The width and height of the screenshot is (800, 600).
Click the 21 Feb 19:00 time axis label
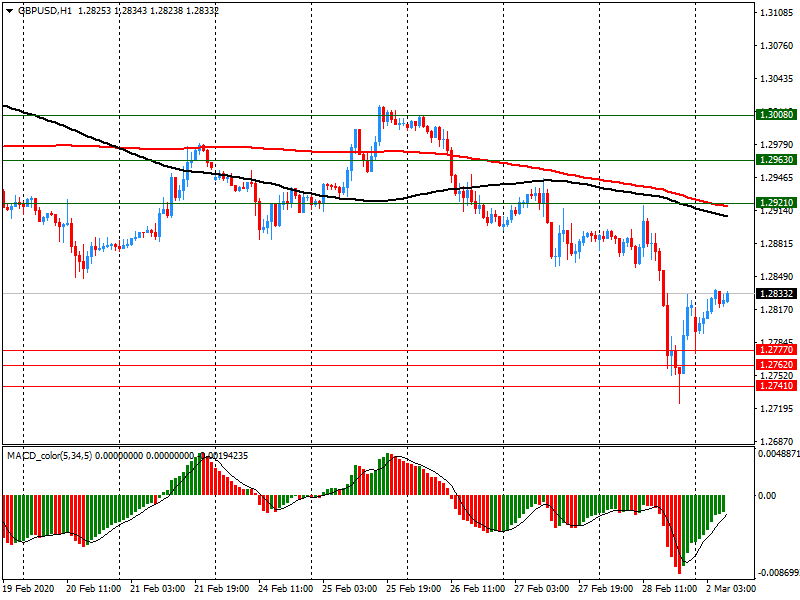click(220, 591)
